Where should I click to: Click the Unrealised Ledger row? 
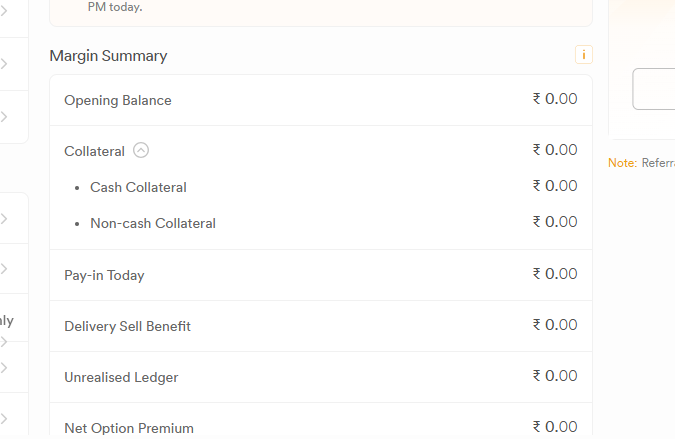pyautogui.click(x=321, y=377)
